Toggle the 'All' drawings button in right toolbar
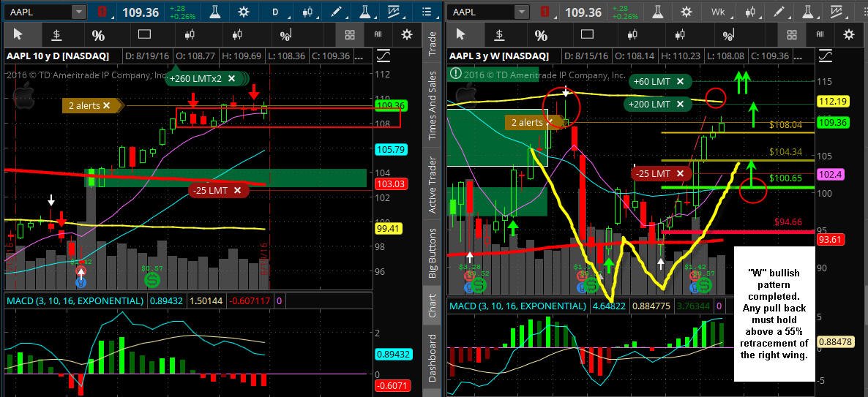 820,35
